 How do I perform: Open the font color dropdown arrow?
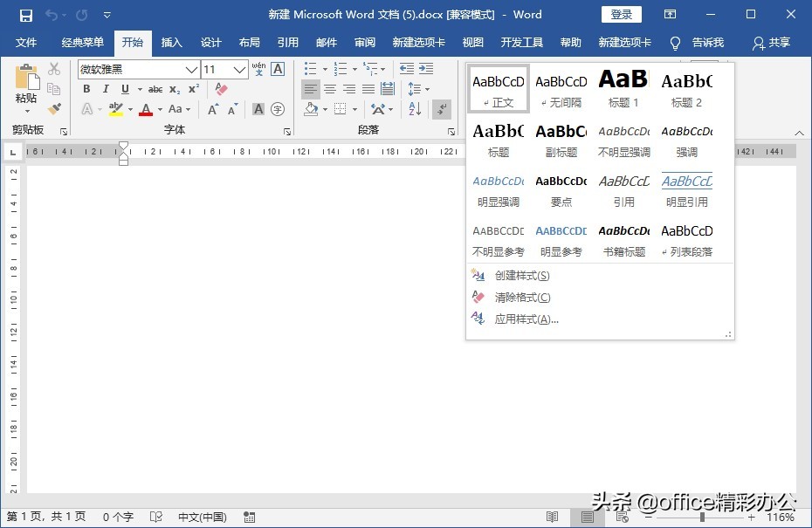pyautogui.click(x=160, y=109)
